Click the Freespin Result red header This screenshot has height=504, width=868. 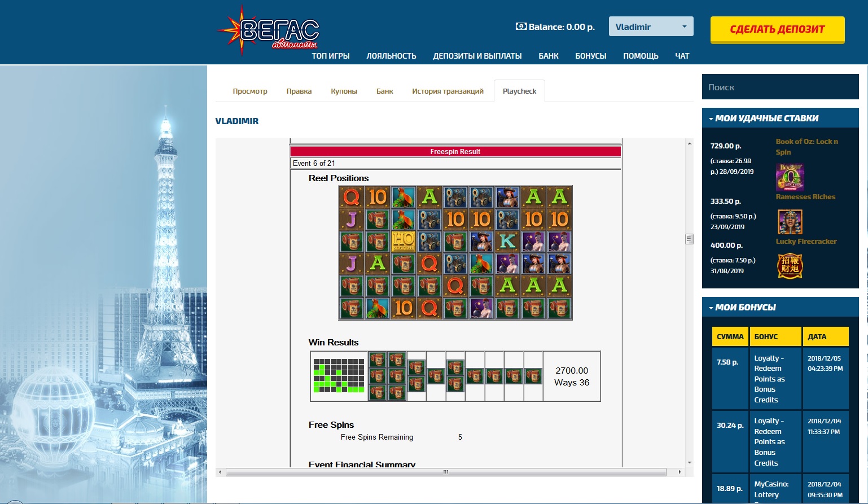point(455,151)
